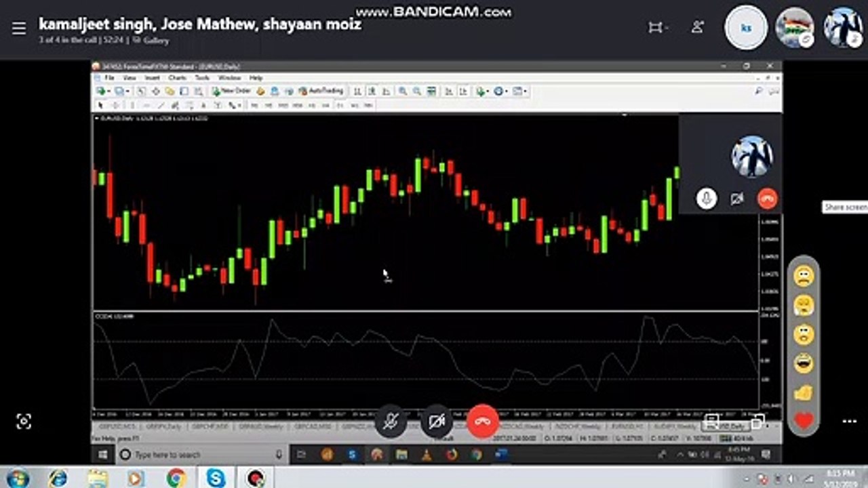Viewport: 868px width, 488px height.
Task: Open the indicators list dropdown
Action: pyautogui.click(x=483, y=91)
